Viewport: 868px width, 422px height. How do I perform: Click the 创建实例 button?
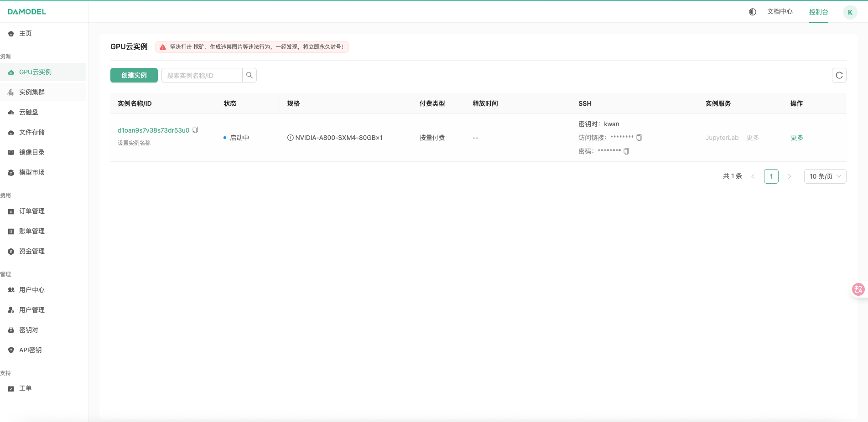point(134,75)
